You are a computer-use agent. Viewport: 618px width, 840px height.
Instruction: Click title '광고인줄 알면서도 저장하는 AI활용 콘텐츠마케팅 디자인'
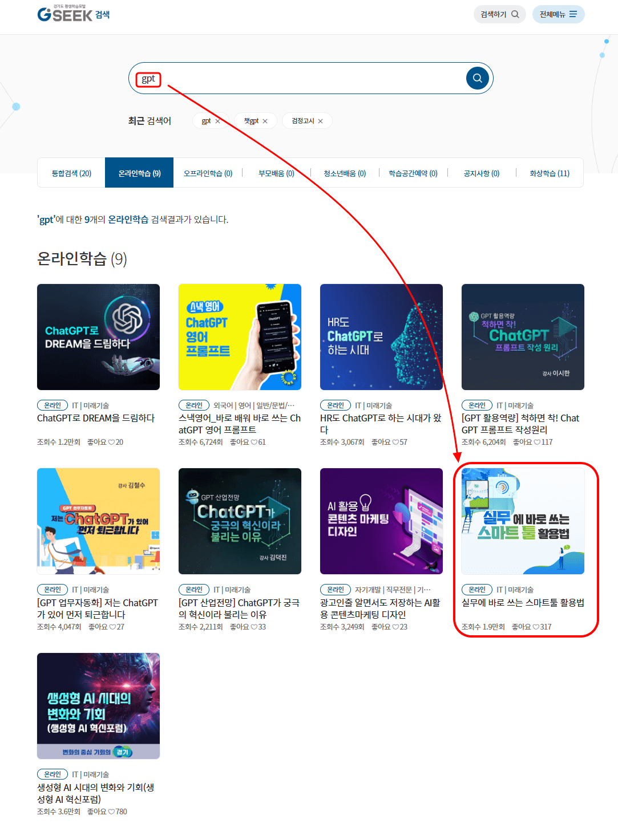pos(380,608)
